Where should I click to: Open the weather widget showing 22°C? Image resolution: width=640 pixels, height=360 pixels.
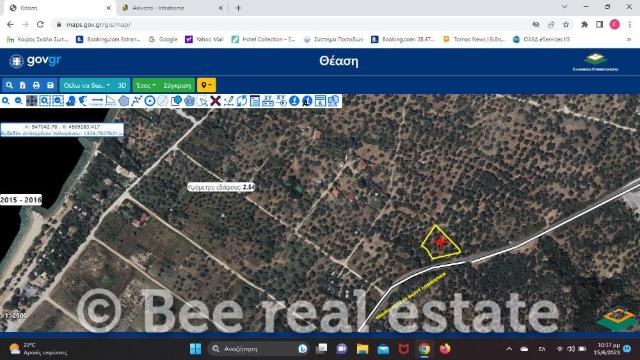point(39,349)
